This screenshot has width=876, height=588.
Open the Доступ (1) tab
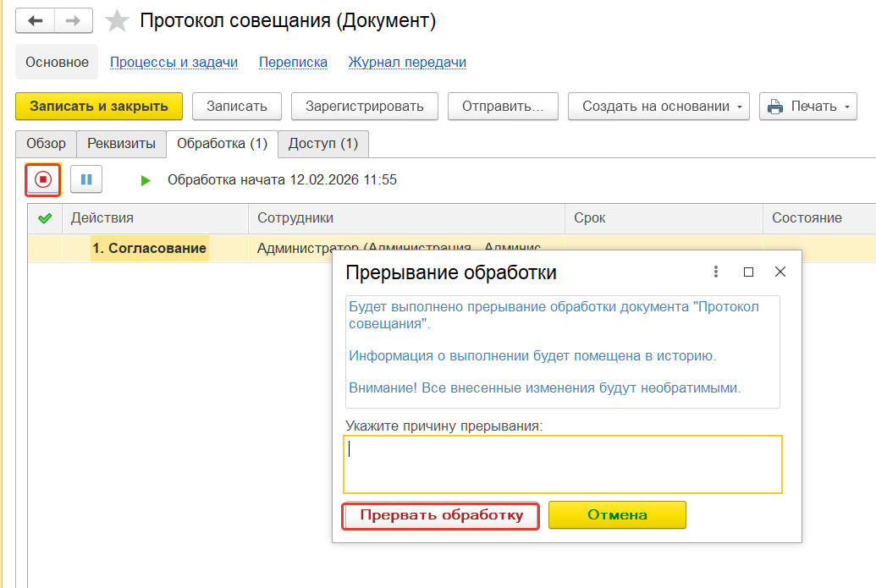[323, 144]
